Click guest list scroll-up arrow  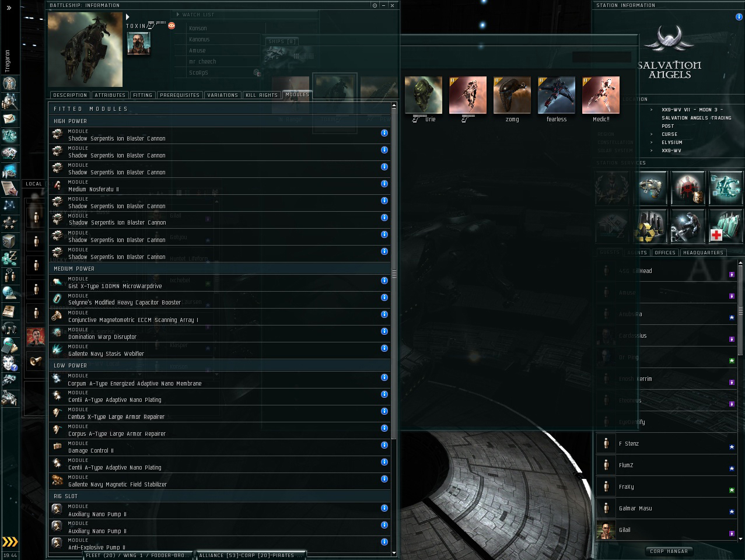click(741, 262)
